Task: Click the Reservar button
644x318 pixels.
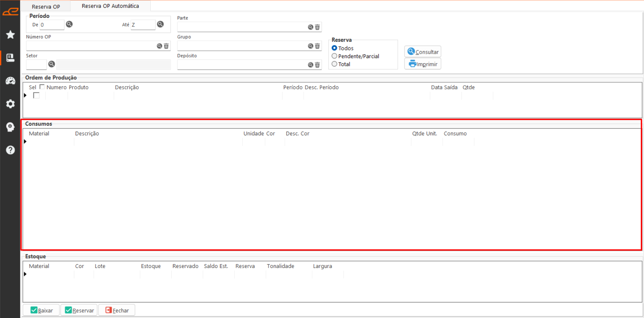Action: pyautogui.click(x=79, y=310)
